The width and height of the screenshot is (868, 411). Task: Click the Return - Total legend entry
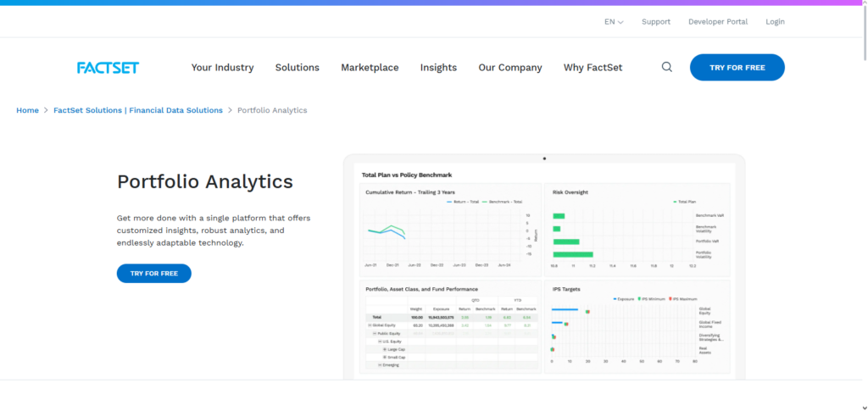462,202
